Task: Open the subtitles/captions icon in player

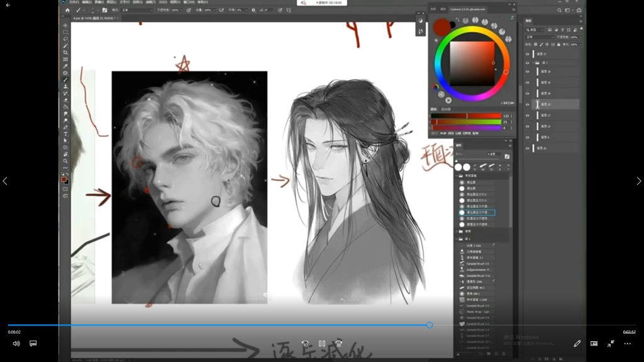Action: (33, 344)
